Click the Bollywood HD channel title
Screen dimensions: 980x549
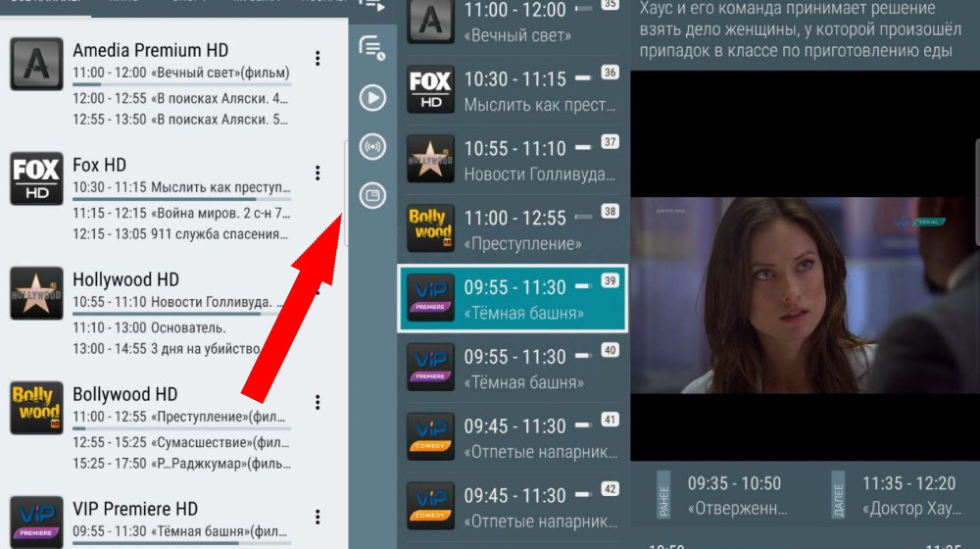[125, 394]
